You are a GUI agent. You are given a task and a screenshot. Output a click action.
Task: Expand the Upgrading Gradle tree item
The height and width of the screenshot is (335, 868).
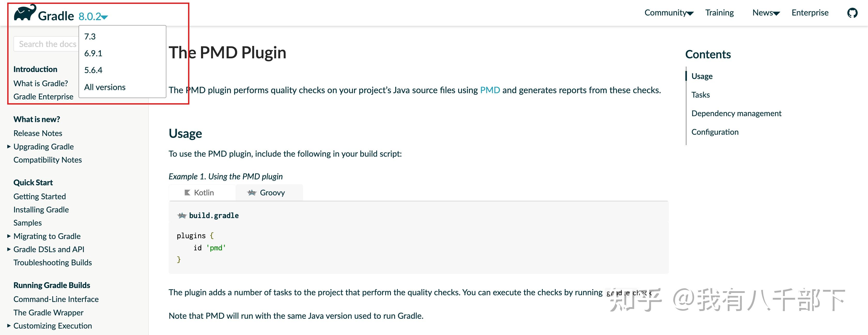9,146
